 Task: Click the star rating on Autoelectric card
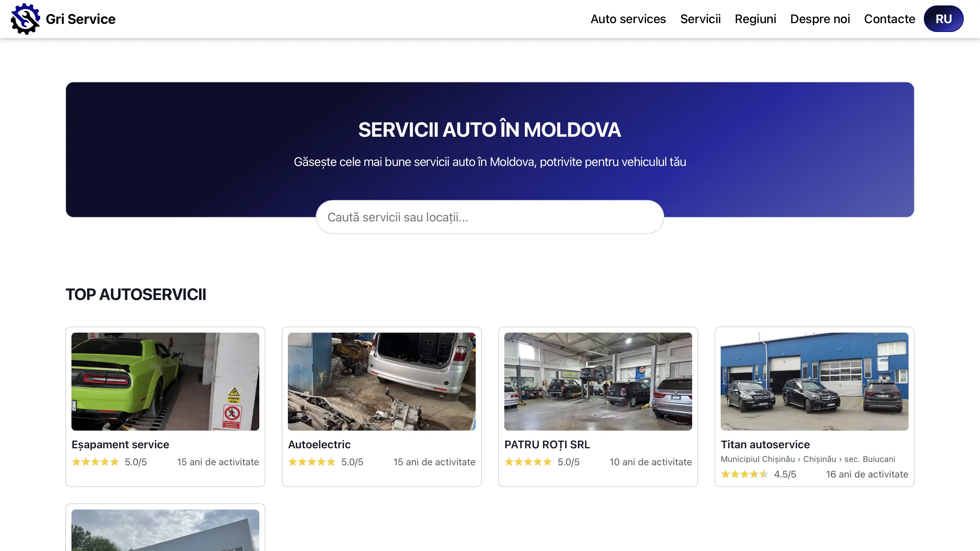coord(312,462)
